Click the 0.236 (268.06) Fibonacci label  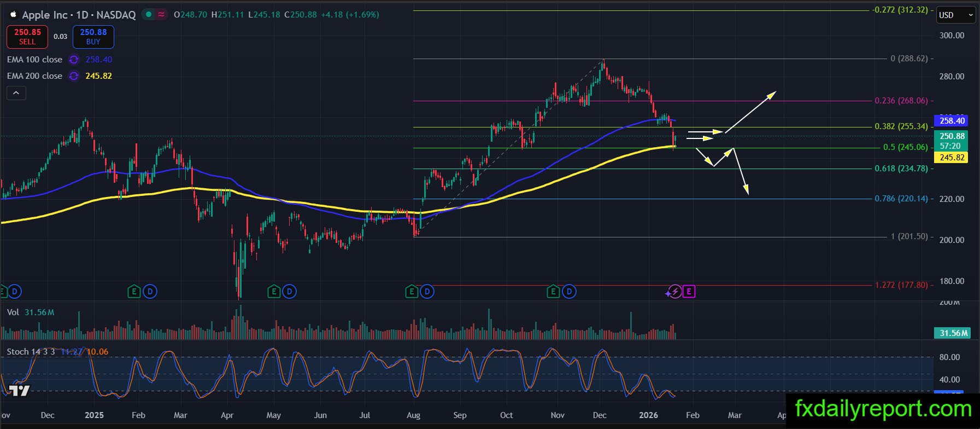[x=902, y=101]
